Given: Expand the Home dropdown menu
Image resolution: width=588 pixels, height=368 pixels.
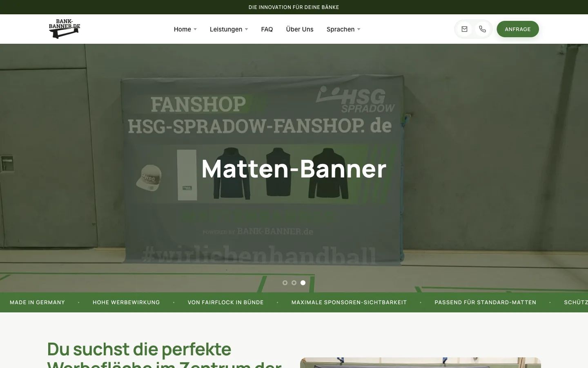Looking at the screenshot, I should tap(185, 29).
